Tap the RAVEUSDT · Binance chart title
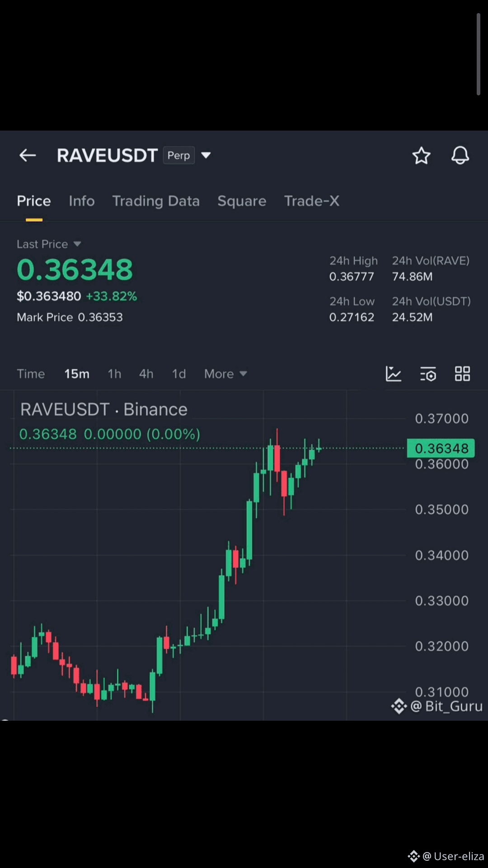This screenshot has height=868, width=488. click(104, 410)
